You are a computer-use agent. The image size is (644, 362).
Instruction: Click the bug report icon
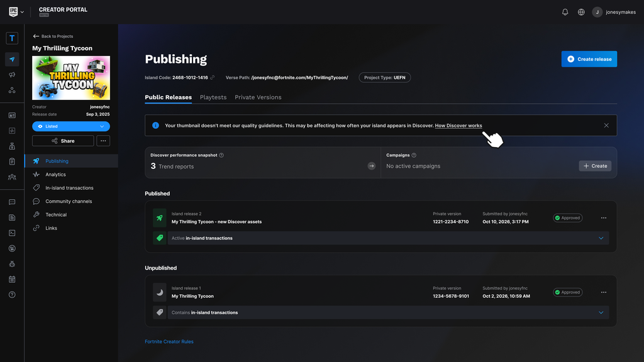(12, 264)
